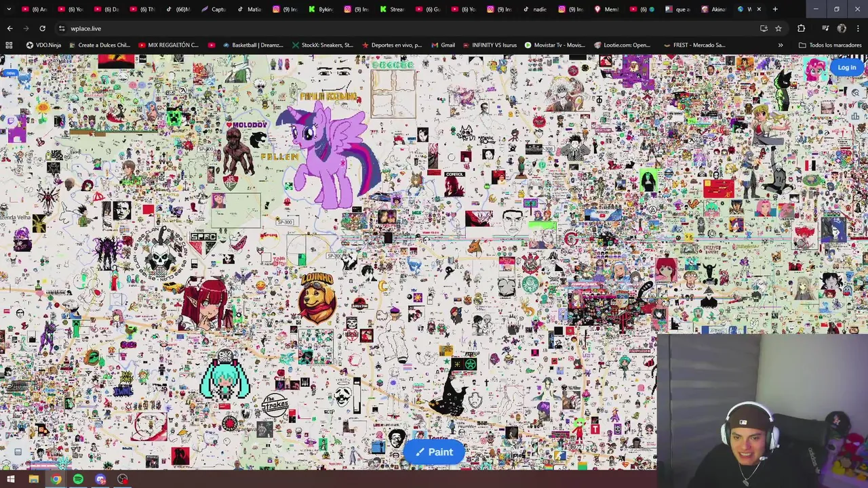Screen dimensions: 868x488
Task: Open Basketball | Dreamz bookmark
Action: [252, 45]
